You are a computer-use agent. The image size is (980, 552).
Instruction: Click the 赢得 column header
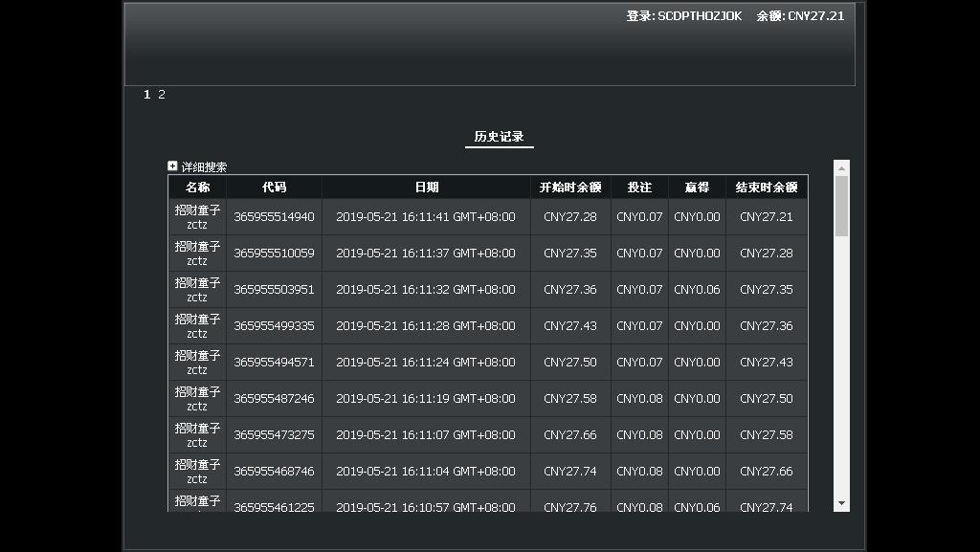click(x=697, y=188)
